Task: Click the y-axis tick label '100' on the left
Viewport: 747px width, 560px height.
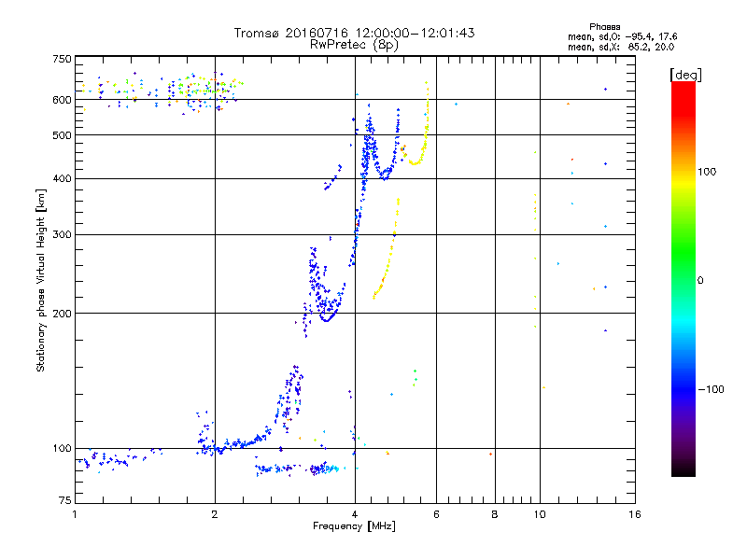Action: coord(62,448)
